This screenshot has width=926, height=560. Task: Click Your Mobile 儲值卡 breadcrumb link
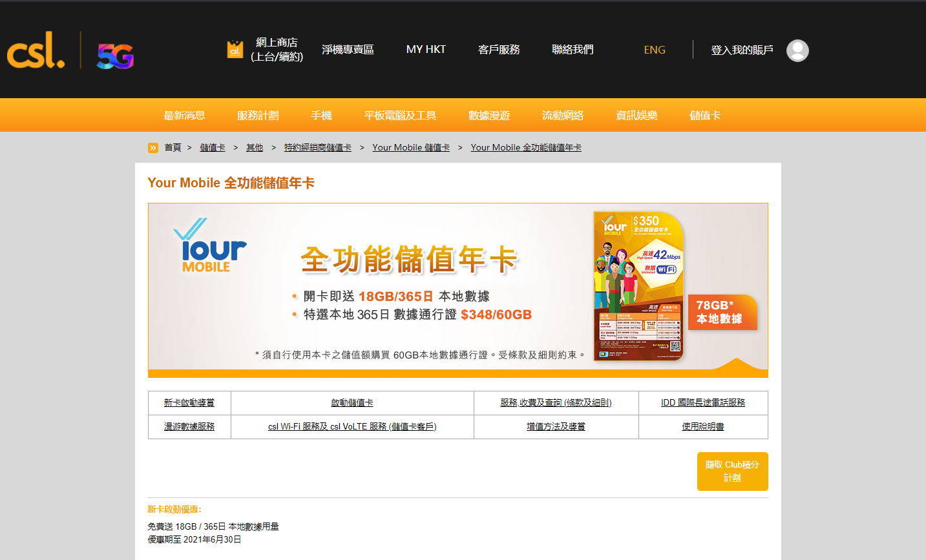coord(411,148)
